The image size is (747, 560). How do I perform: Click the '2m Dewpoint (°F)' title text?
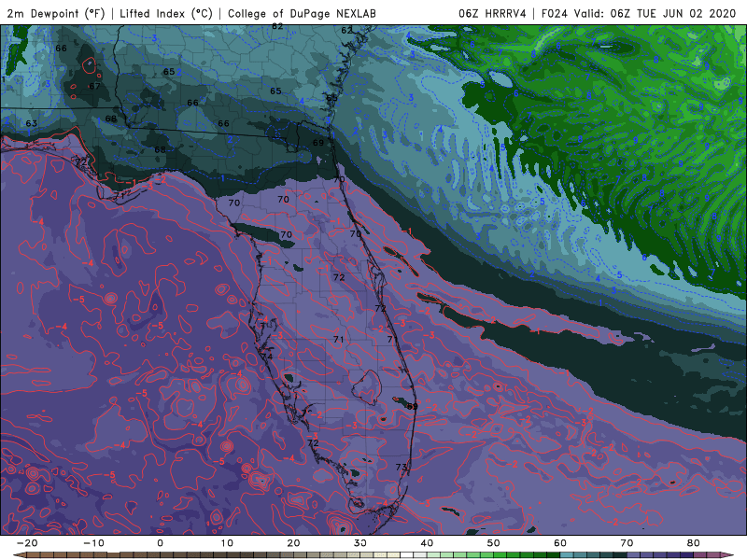(x=56, y=13)
